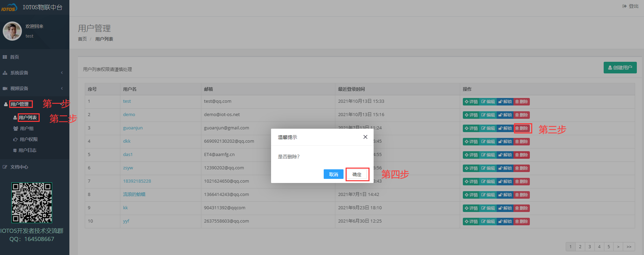The width and height of the screenshot is (644, 255).
Task: Click 删除 for user guoanjun
Action: pos(522,128)
